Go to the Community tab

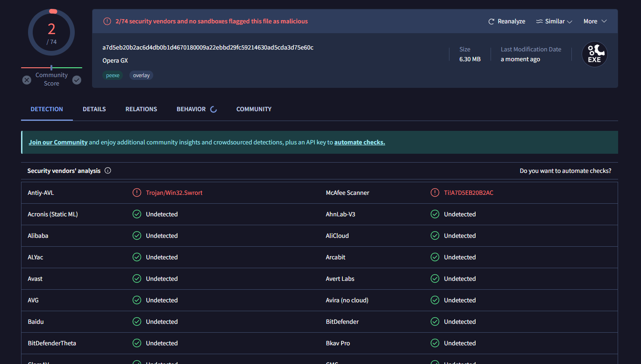coord(254,109)
